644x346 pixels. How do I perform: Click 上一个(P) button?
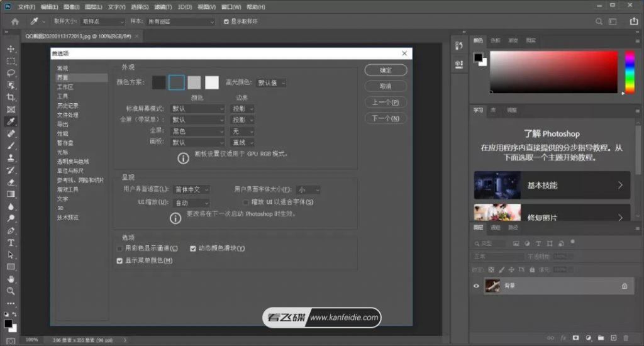386,103
